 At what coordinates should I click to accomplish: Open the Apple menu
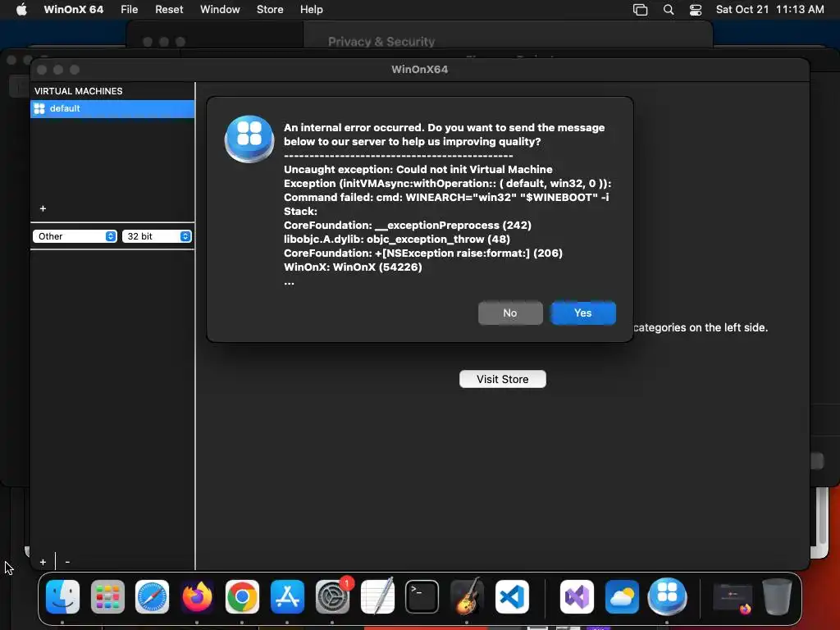click(x=21, y=10)
